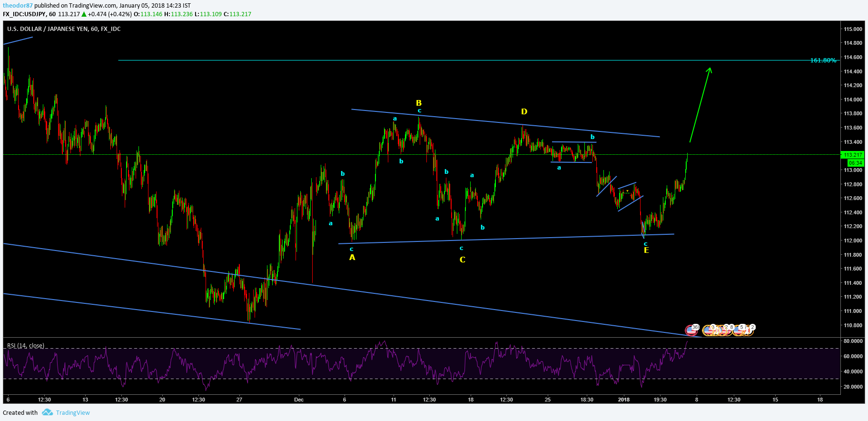Screen dimensions: 868x421
Task: Click the H:113.236 high value
Action: 178,14
